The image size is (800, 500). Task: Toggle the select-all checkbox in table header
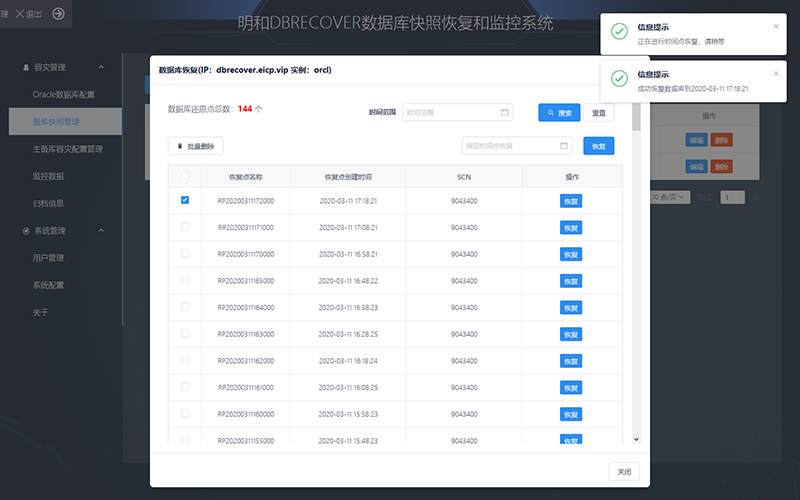click(185, 176)
